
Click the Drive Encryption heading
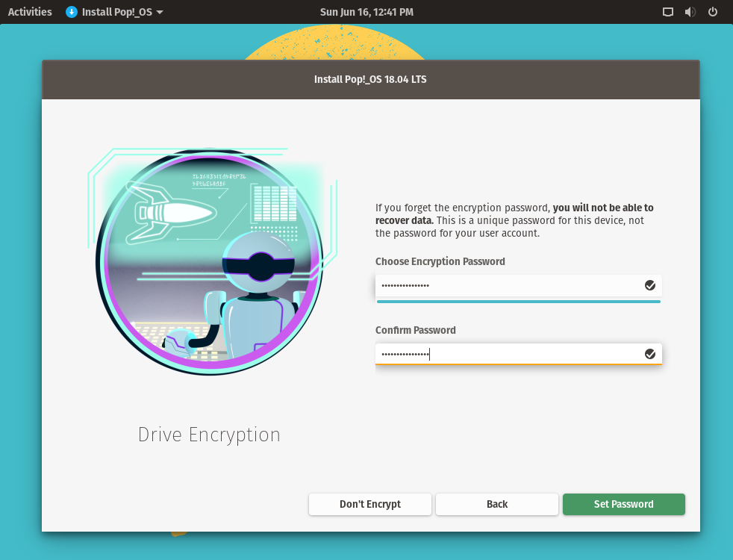click(209, 435)
